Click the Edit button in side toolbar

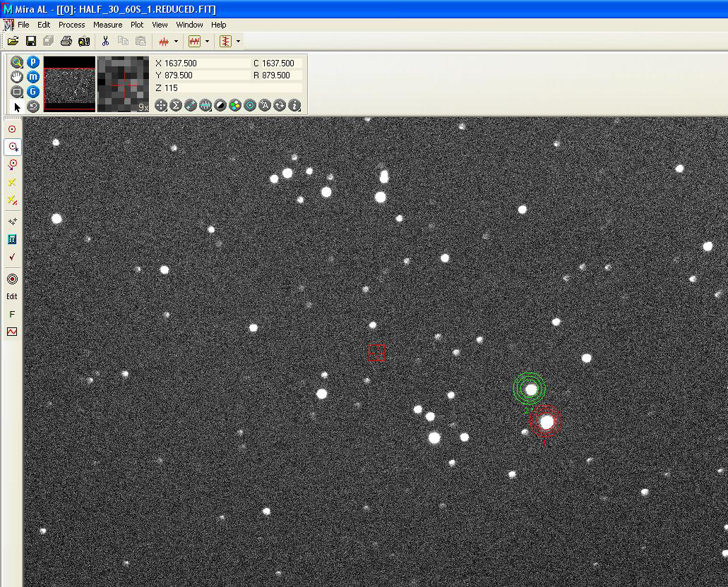click(12, 296)
